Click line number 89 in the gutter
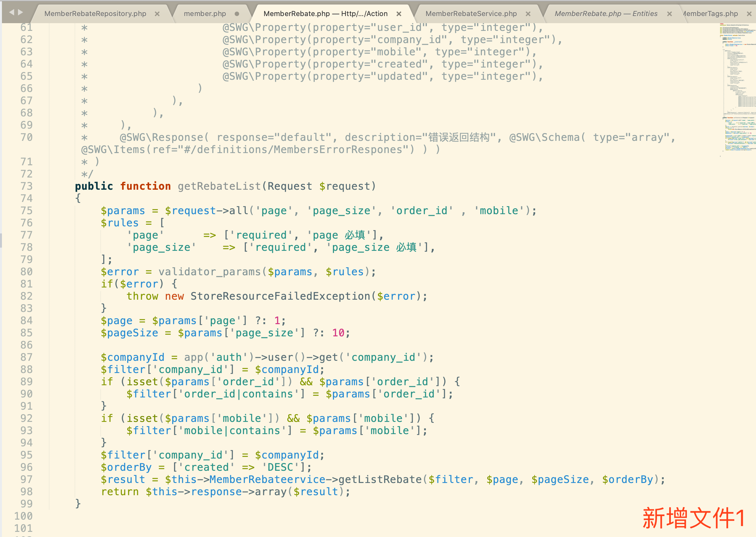 coord(26,382)
